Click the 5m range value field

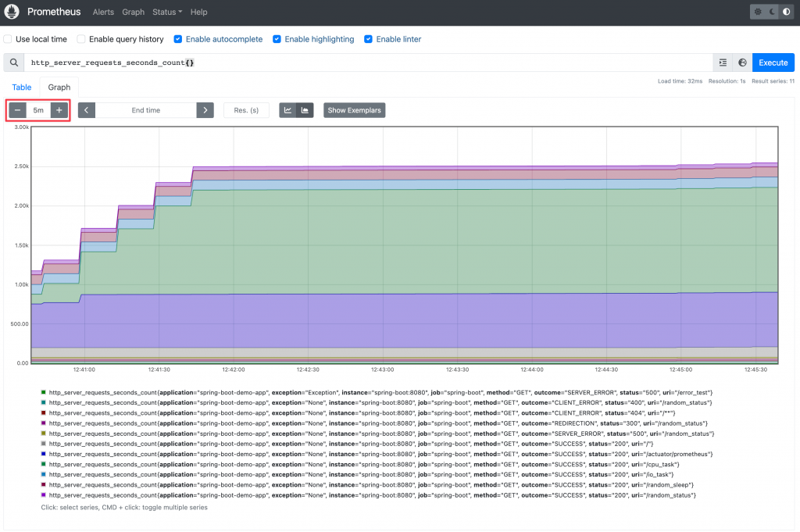[38, 110]
